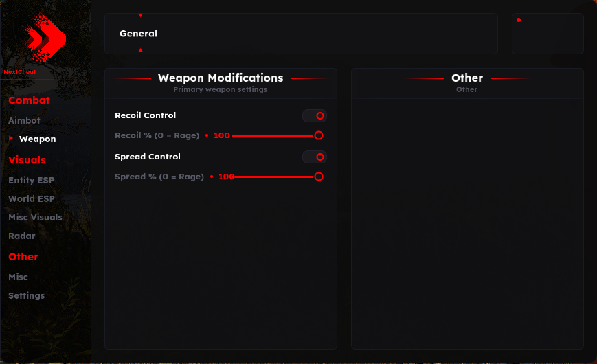The image size is (597, 364).
Task: Click the upper red triangle above General
Action: (141, 15)
